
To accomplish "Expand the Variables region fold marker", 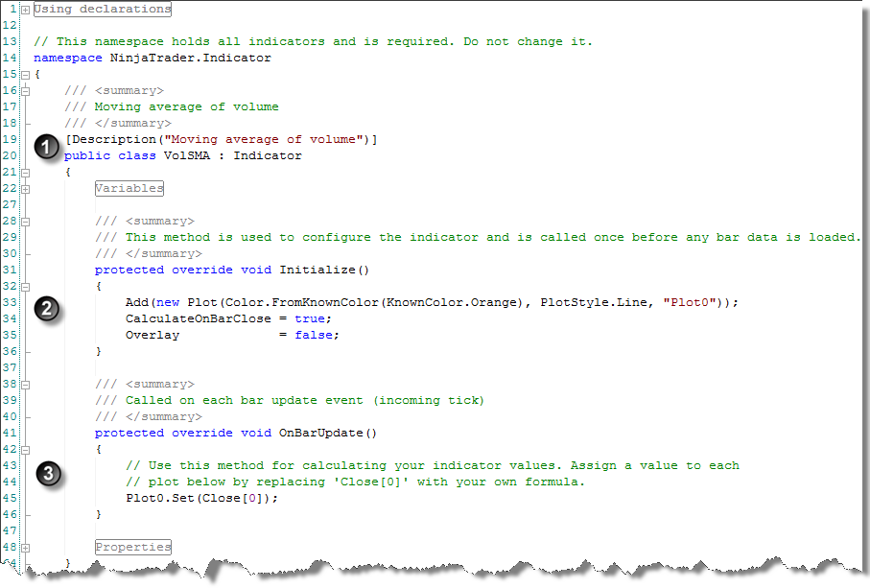I will 26,189.
